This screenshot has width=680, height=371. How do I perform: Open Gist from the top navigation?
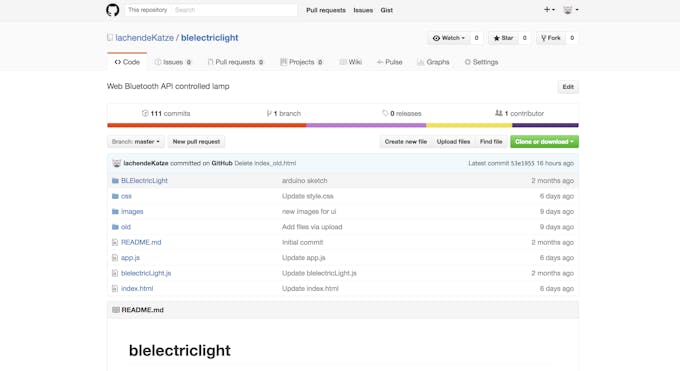click(x=386, y=10)
